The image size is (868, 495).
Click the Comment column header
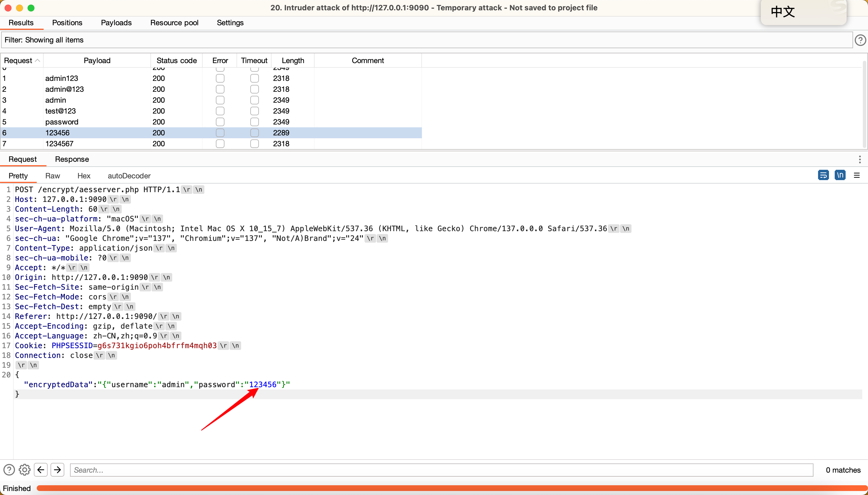tap(368, 61)
